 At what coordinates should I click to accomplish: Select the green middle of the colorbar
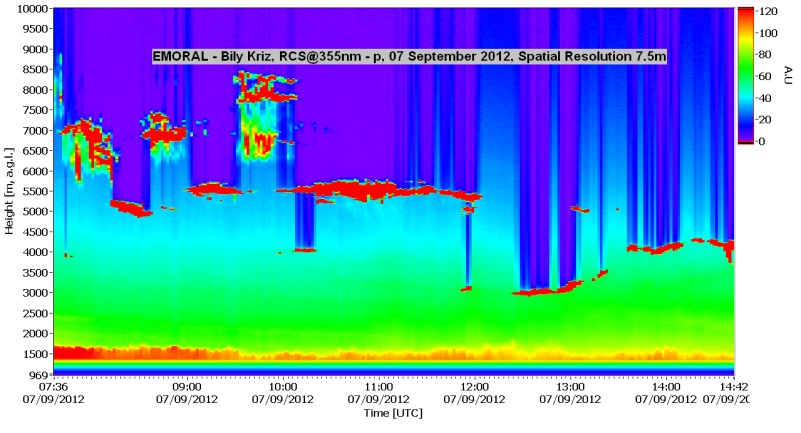(x=745, y=76)
